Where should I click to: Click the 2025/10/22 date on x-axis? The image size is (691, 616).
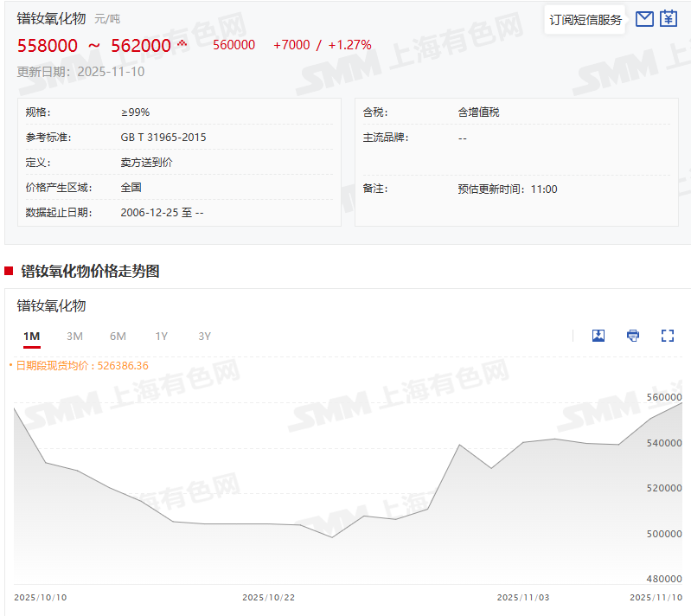point(268,598)
